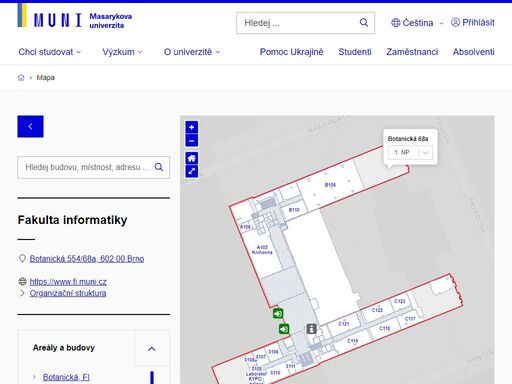Click the map search magnifier icon
Viewport: 512px width, 384px height.
coord(159,167)
